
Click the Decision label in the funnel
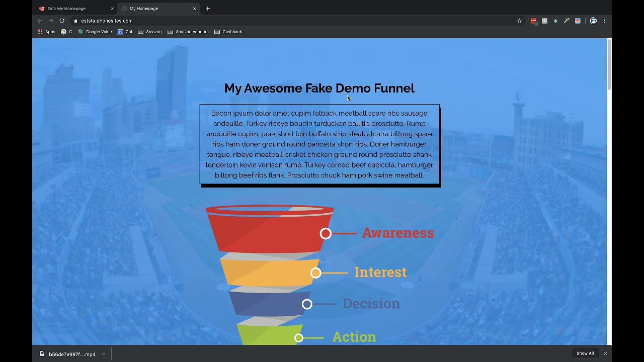[x=371, y=304]
